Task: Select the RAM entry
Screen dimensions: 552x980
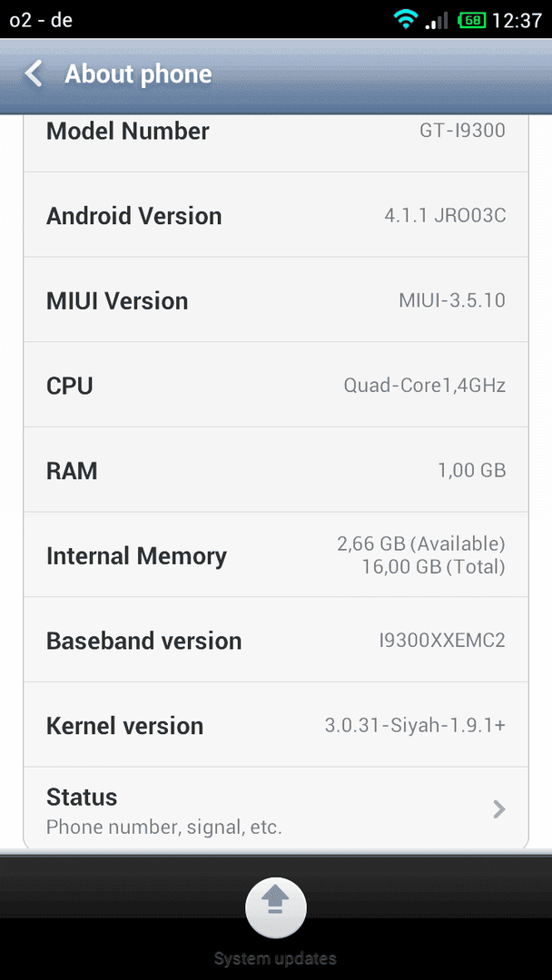Action: pos(276,470)
